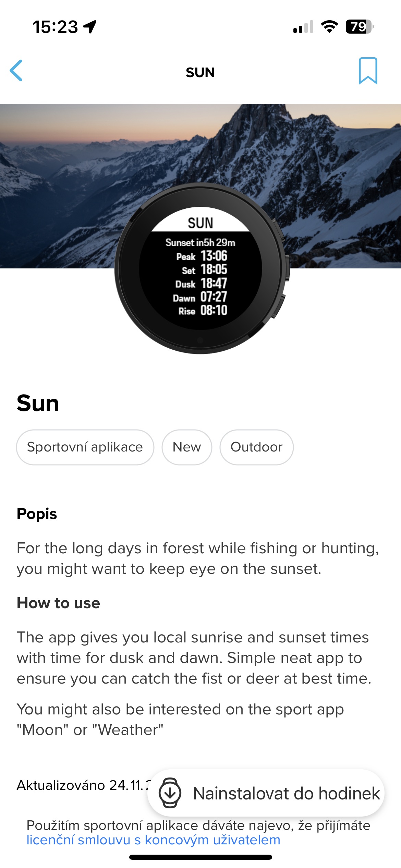Bookmark the Sun sport app

point(368,71)
